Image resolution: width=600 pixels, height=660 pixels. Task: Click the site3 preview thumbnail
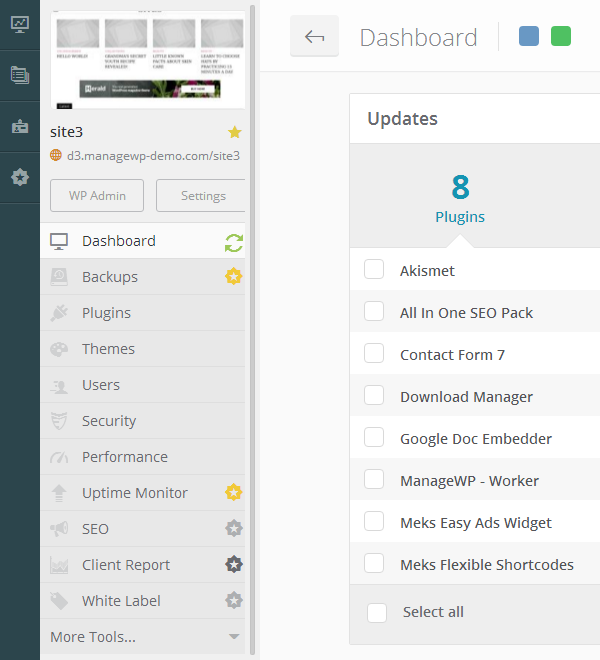click(x=147, y=59)
